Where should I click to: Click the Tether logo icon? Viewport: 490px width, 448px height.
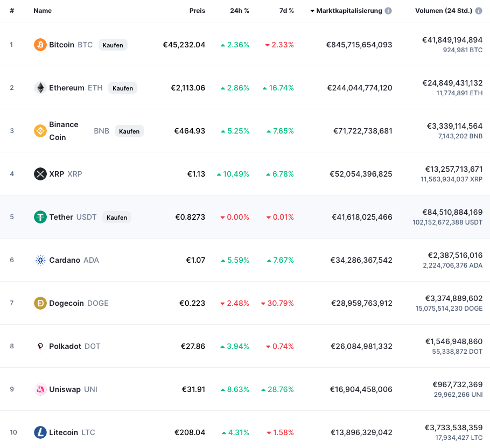[x=40, y=217]
